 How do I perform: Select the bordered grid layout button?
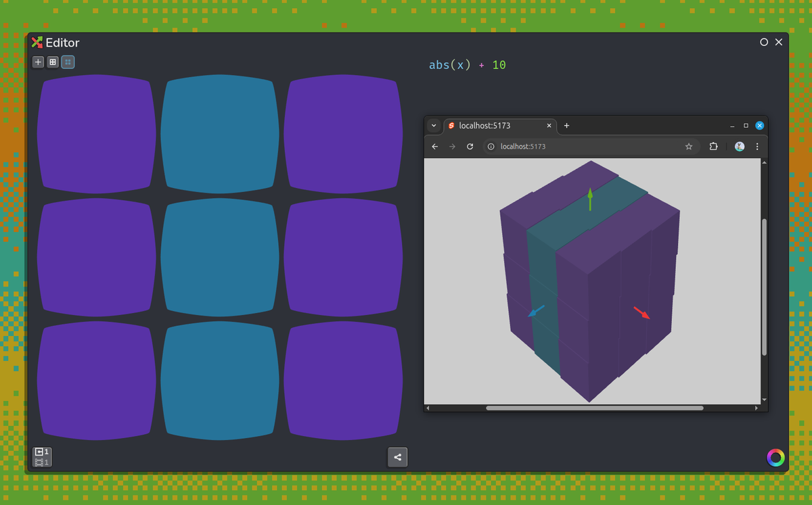click(x=53, y=62)
